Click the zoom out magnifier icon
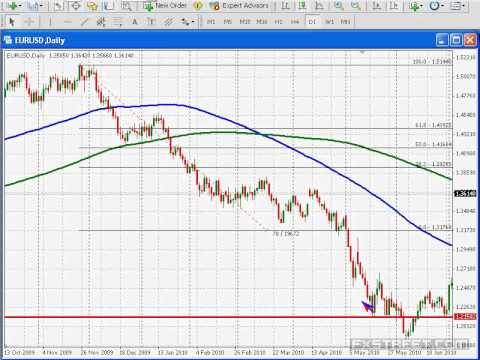The height and width of the screenshot is (360, 480). click(356, 6)
